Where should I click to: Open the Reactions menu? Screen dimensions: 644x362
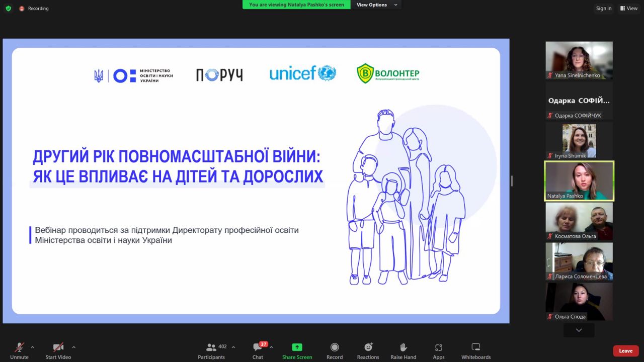pyautogui.click(x=368, y=347)
